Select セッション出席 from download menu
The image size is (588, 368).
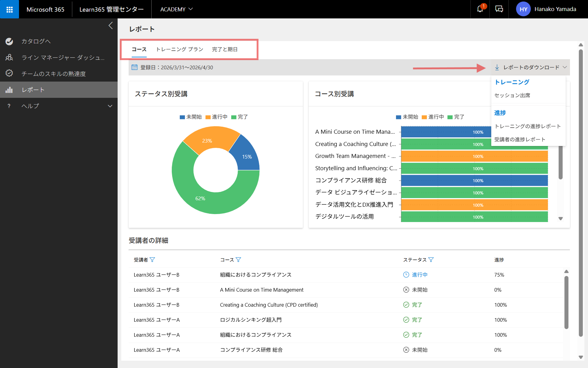512,95
